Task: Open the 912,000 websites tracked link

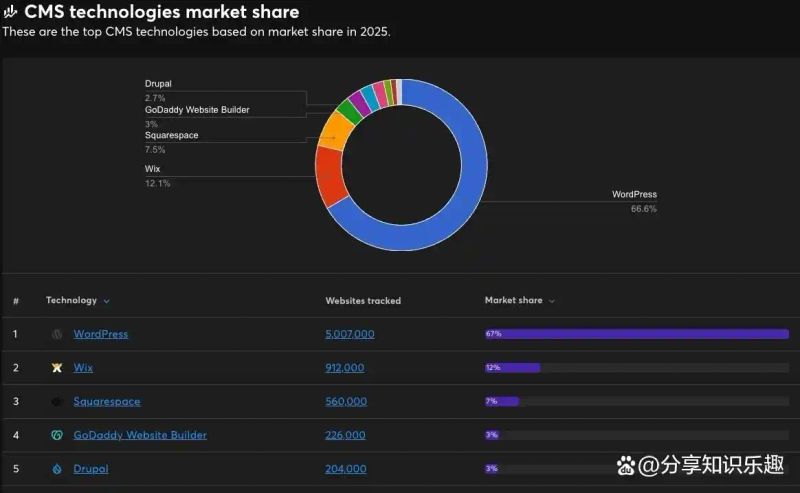Action: click(x=345, y=367)
